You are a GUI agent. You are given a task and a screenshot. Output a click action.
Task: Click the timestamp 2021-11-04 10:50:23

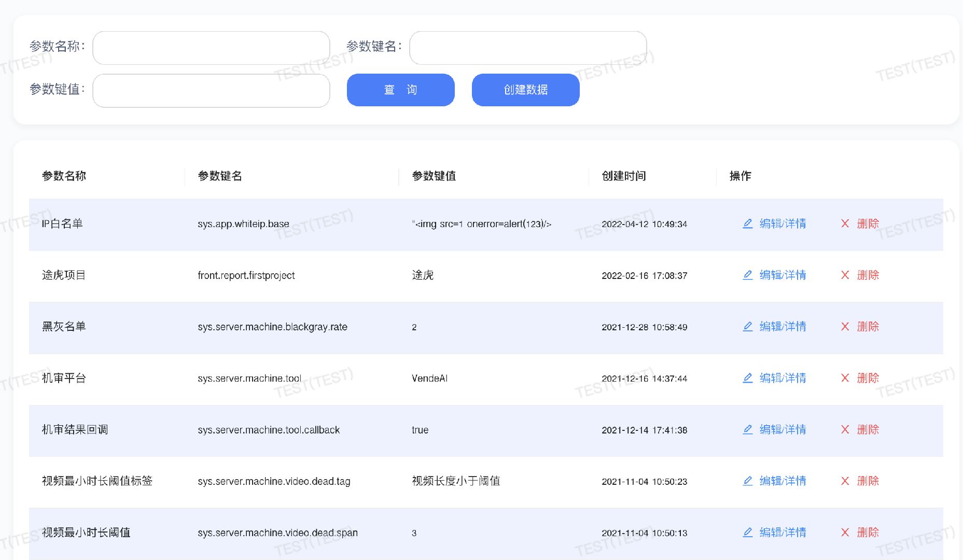pos(644,482)
